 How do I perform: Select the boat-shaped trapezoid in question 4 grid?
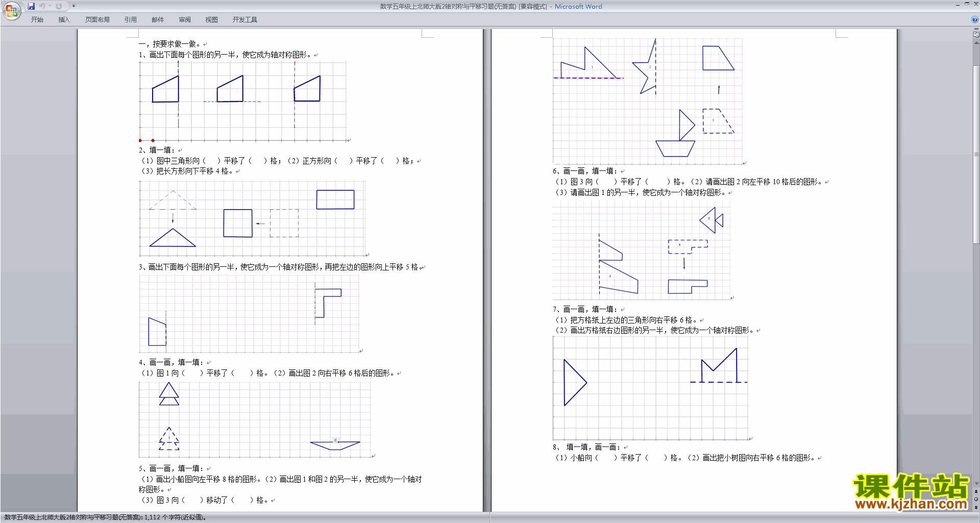[335, 445]
